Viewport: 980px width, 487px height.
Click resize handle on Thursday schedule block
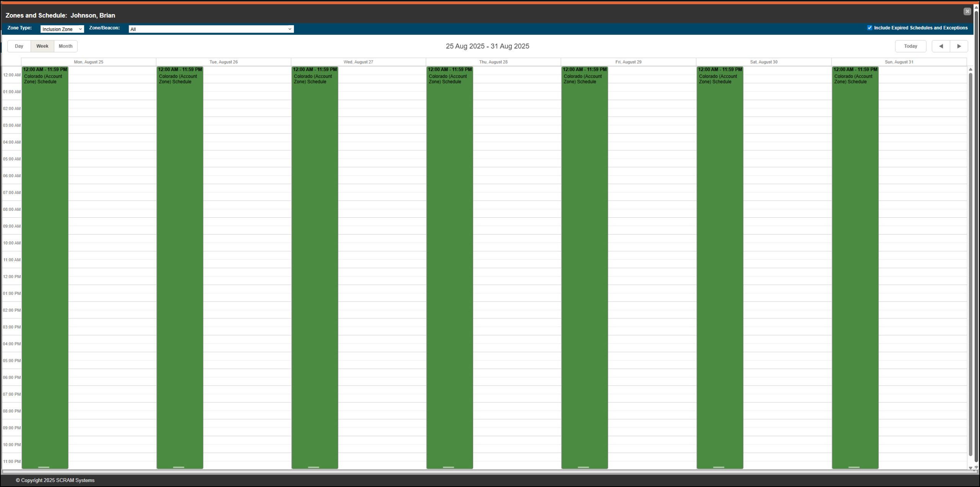tap(449, 467)
